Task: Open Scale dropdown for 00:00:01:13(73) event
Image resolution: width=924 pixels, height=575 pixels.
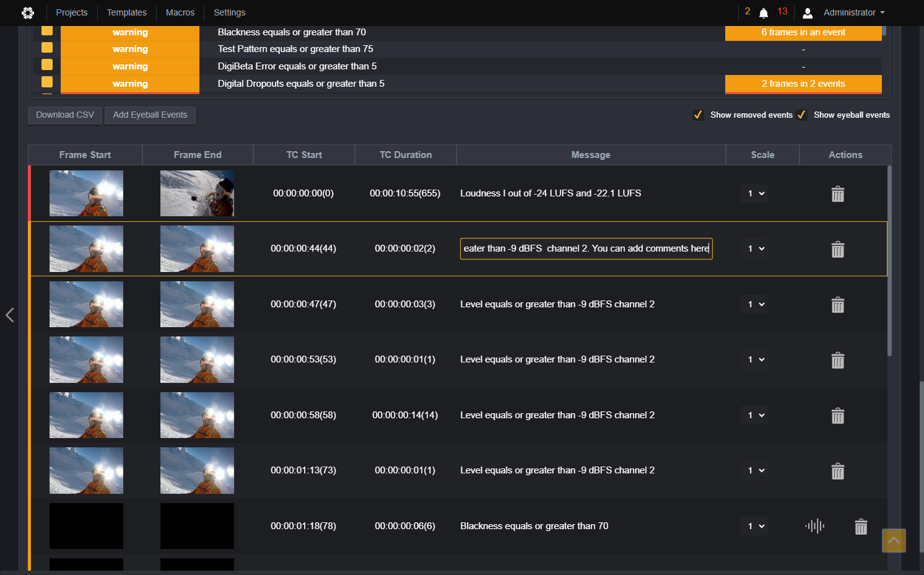Action: click(x=754, y=470)
